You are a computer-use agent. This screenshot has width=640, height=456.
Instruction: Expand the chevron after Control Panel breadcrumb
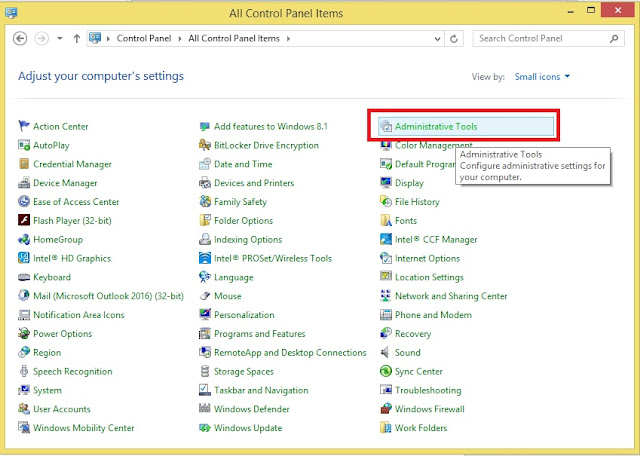pyautogui.click(x=180, y=38)
